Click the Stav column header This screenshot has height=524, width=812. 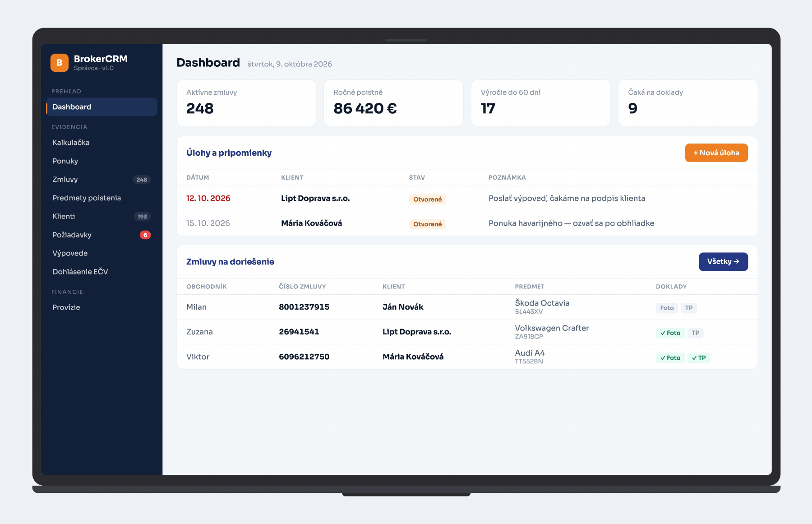coord(417,178)
